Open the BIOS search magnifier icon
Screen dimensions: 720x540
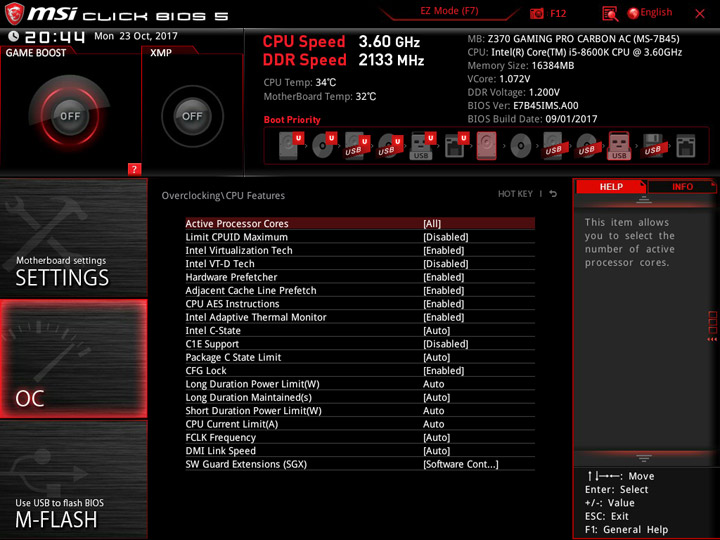[x=610, y=14]
